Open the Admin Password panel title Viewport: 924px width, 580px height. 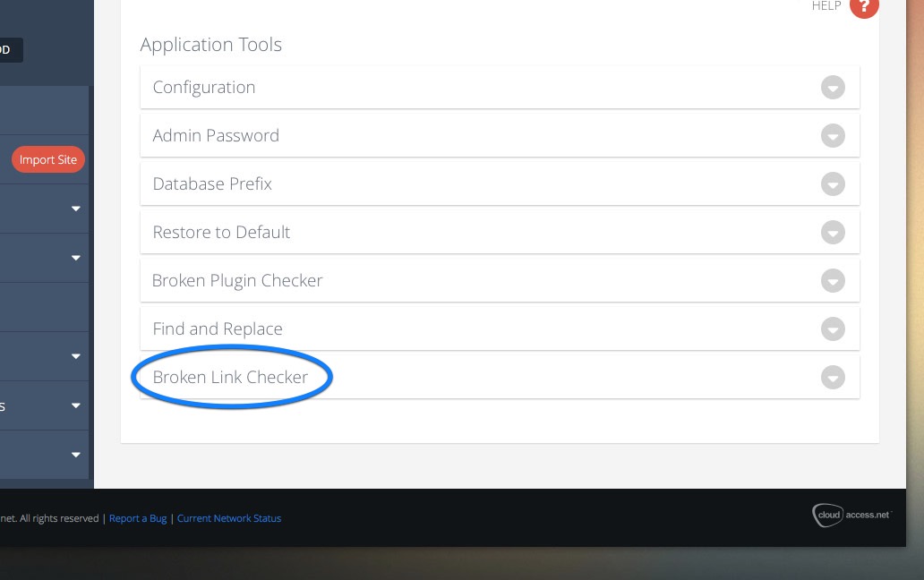pyautogui.click(x=216, y=135)
